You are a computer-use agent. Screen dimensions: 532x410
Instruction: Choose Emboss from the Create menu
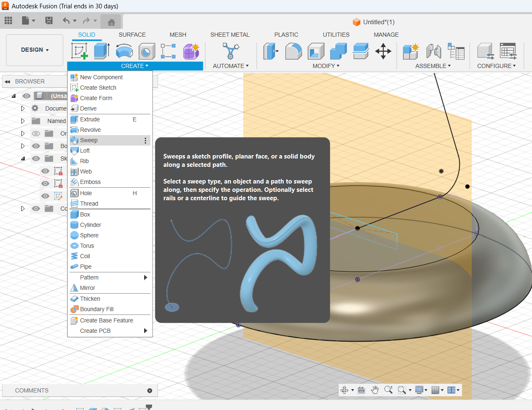[110, 182]
